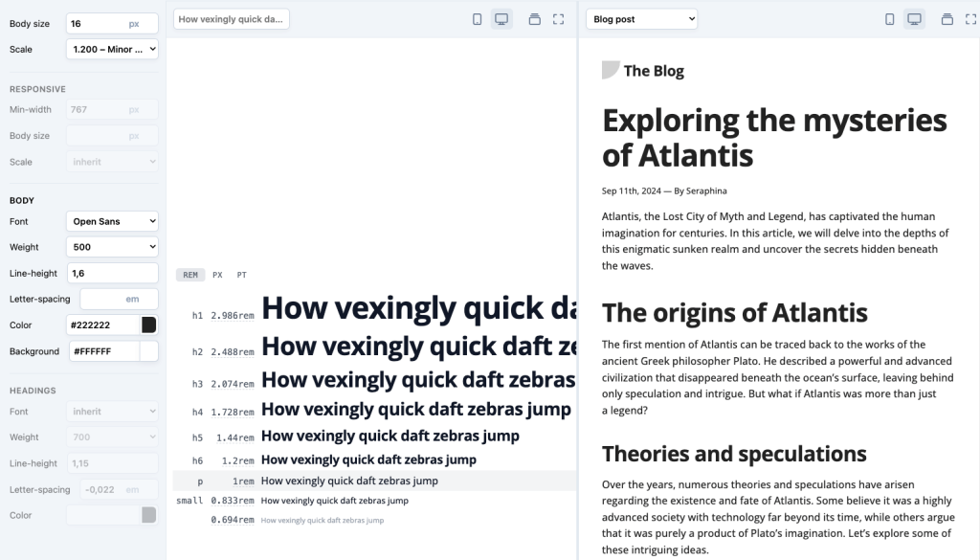Click heading Theories and speculations

tap(734, 454)
